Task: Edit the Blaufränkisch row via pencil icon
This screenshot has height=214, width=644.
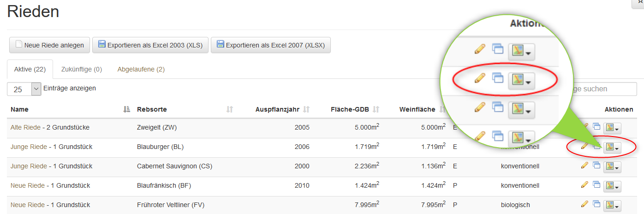Action: coord(584,184)
